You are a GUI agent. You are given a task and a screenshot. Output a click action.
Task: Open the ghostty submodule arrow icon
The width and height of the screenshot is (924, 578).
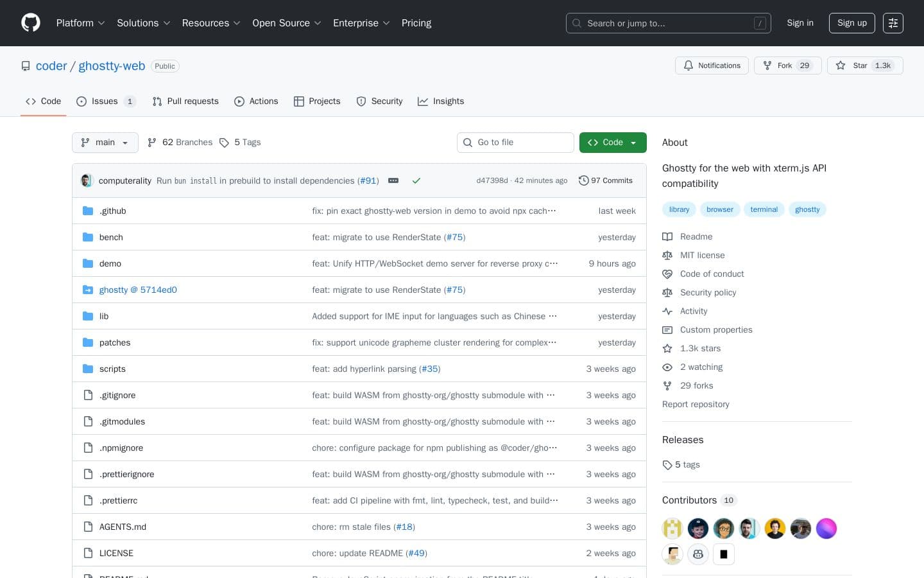pyautogui.click(x=88, y=290)
